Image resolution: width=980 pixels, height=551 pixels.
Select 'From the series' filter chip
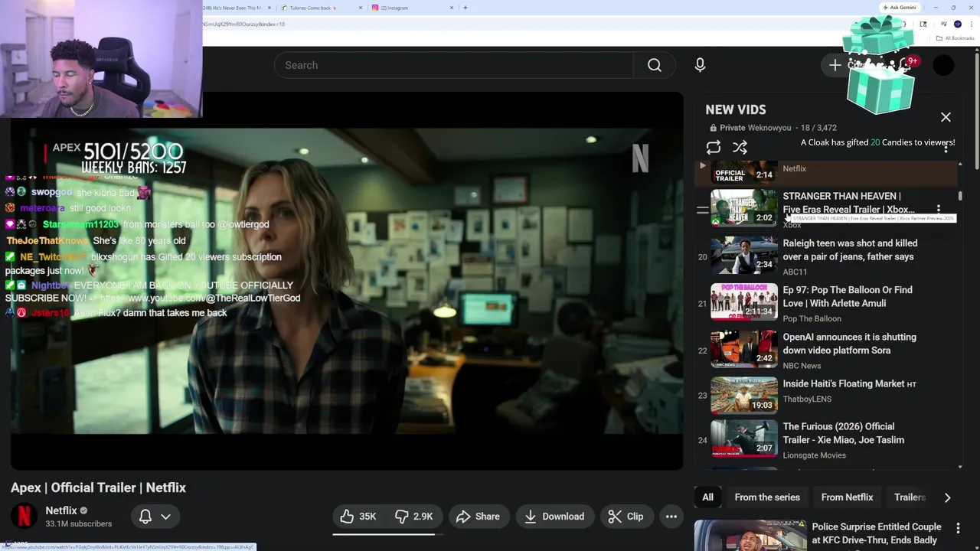click(767, 497)
